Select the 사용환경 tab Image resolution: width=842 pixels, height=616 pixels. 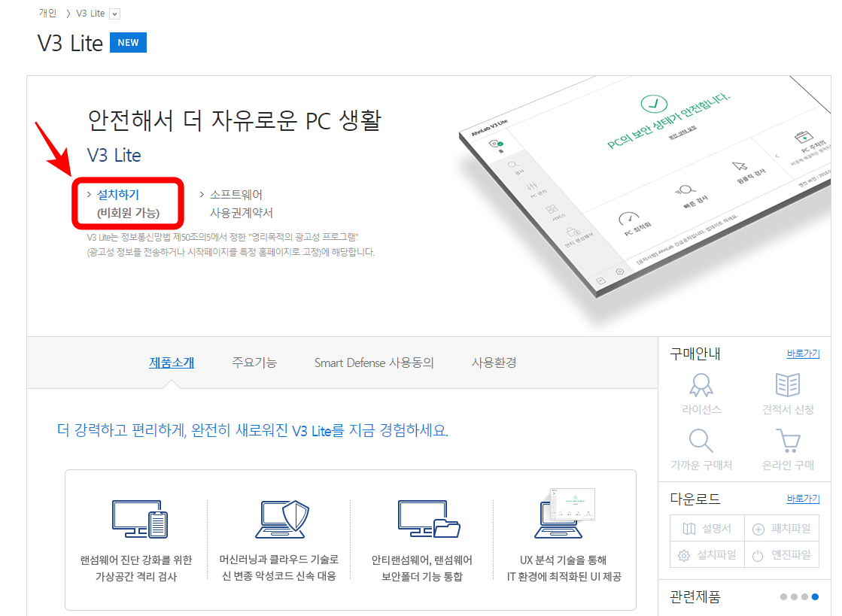coord(493,362)
